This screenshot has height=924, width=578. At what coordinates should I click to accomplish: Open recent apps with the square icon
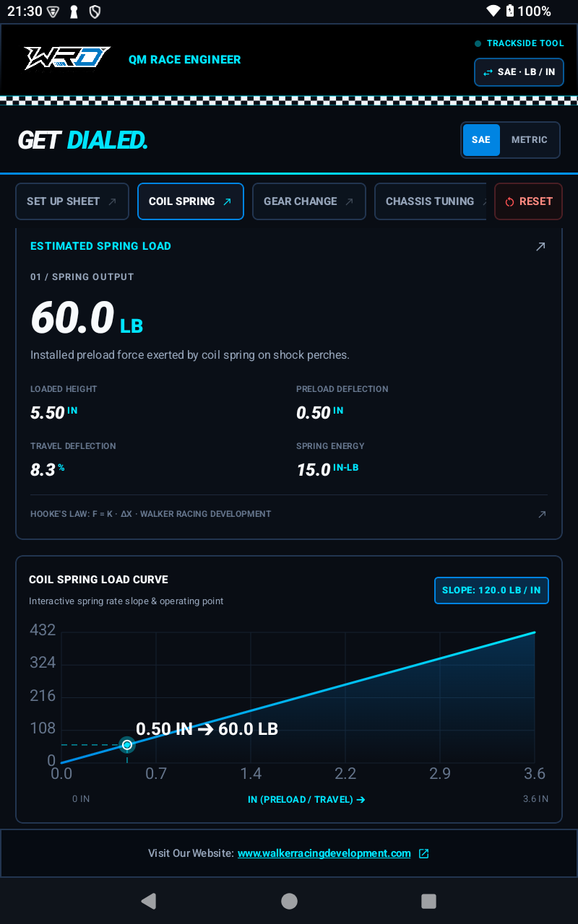[x=428, y=901]
